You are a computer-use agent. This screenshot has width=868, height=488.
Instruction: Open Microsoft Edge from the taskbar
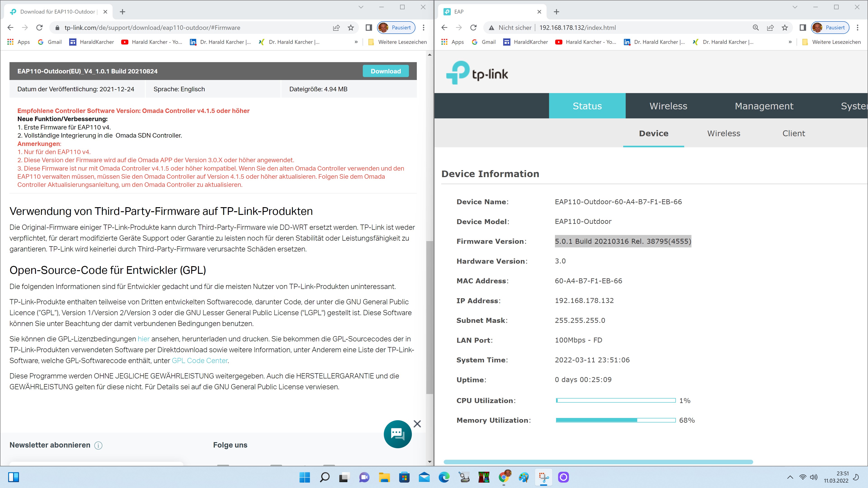pos(444,477)
